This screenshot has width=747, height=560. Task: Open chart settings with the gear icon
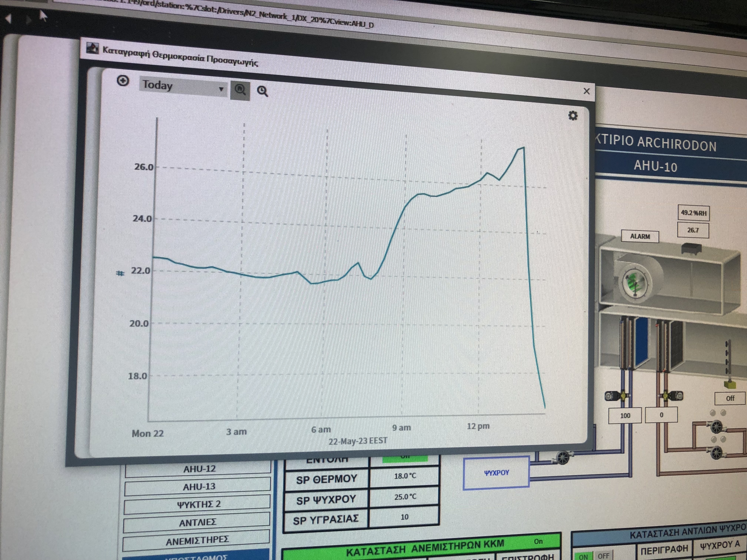(x=573, y=116)
